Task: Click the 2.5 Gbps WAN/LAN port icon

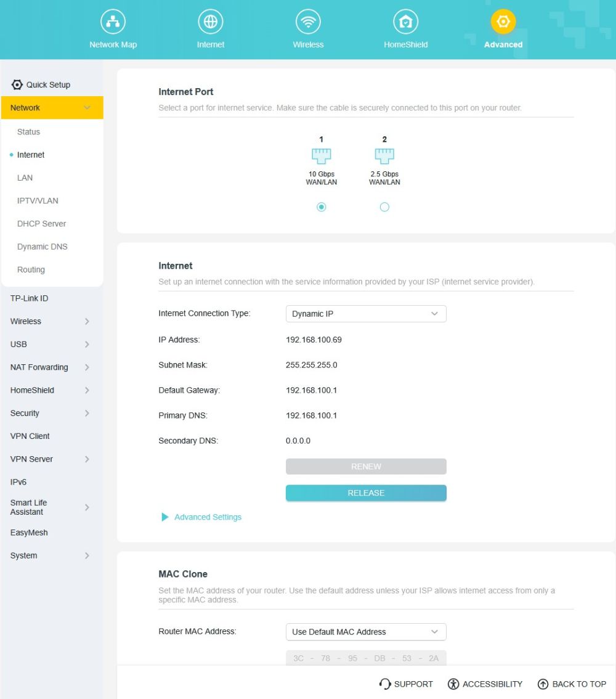Action: pos(384,155)
